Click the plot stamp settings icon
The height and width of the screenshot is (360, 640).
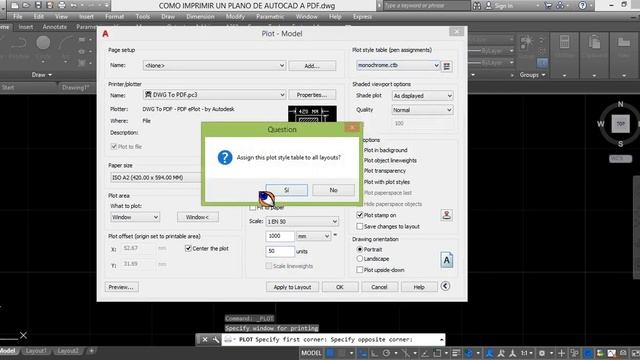447,215
